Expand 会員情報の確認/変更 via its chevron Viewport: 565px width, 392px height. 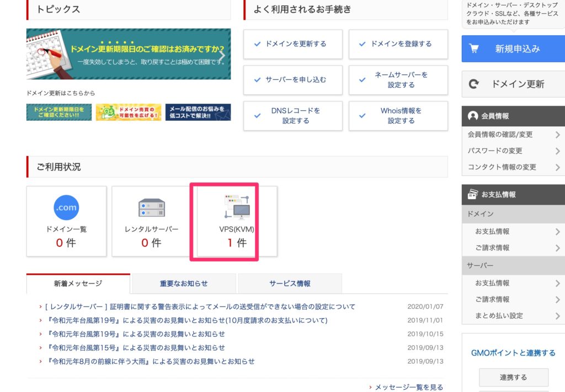pos(558,135)
